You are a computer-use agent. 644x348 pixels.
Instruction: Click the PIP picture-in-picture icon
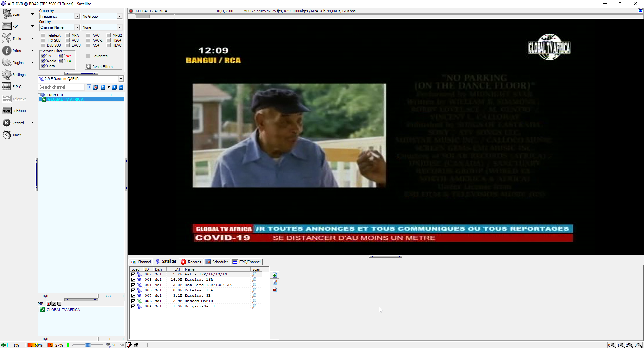(7, 26)
